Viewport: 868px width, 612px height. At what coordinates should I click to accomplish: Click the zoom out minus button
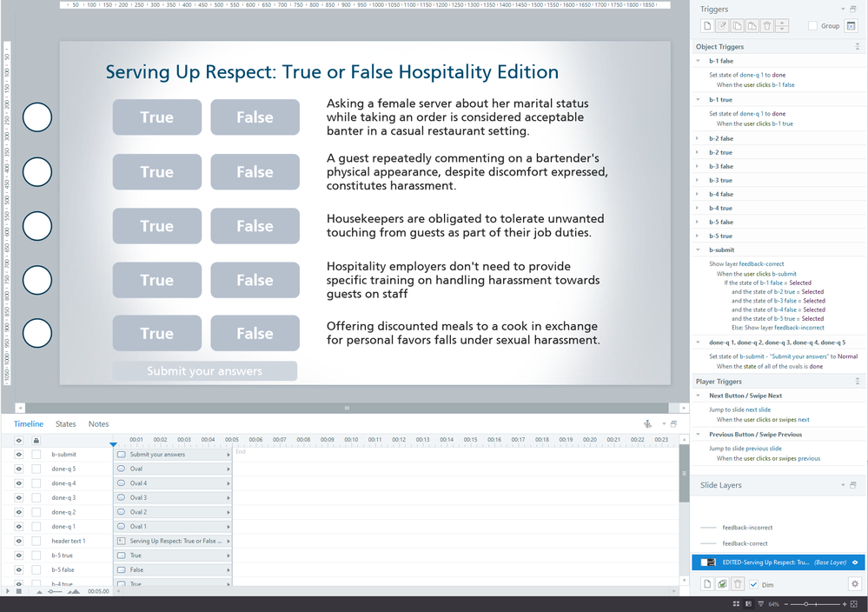pos(785,603)
